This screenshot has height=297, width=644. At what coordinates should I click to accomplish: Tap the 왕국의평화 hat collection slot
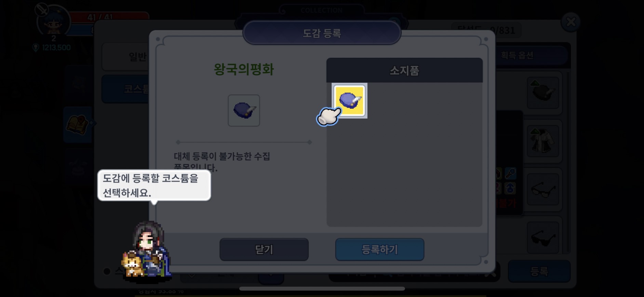(244, 111)
